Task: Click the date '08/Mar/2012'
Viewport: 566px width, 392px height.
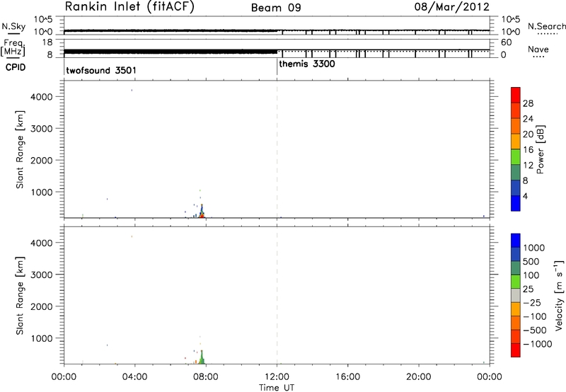Action: point(452,7)
